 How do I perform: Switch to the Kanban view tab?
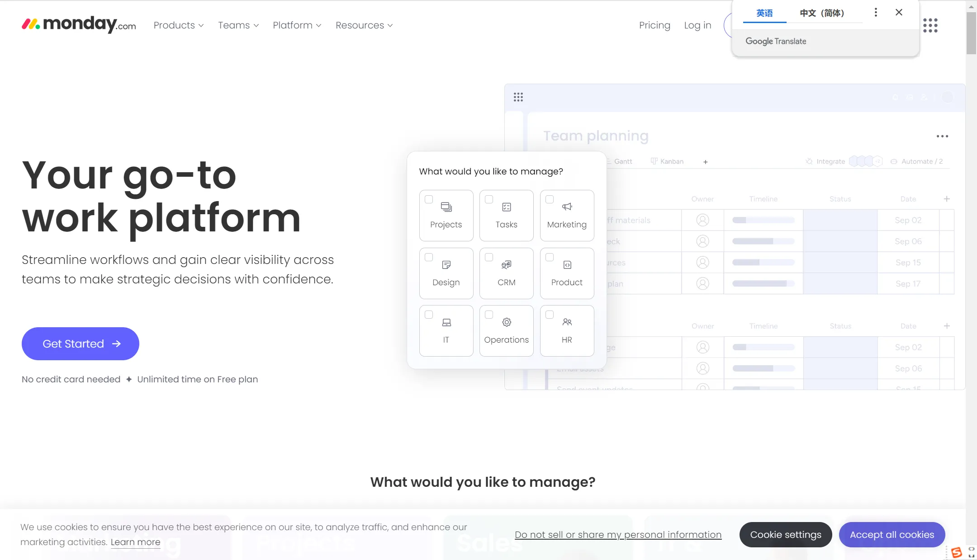pyautogui.click(x=667, y=161)
